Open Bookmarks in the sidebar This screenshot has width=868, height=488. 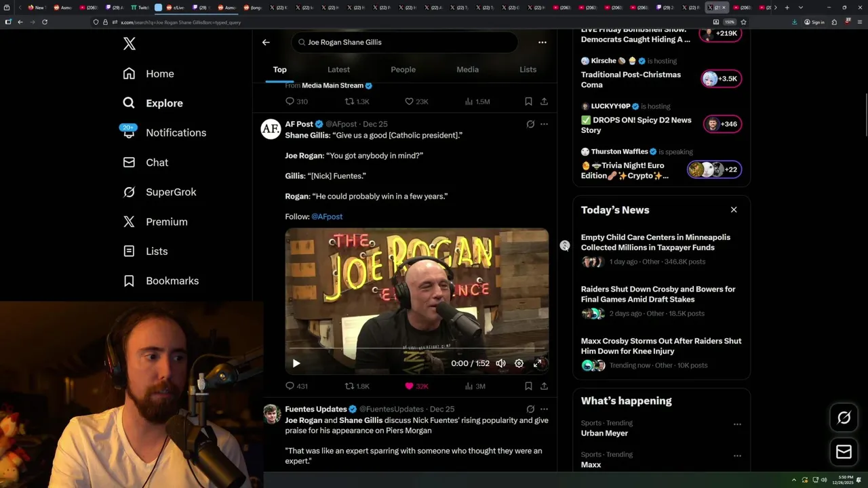pyautogui.click(x=161, y=281)
